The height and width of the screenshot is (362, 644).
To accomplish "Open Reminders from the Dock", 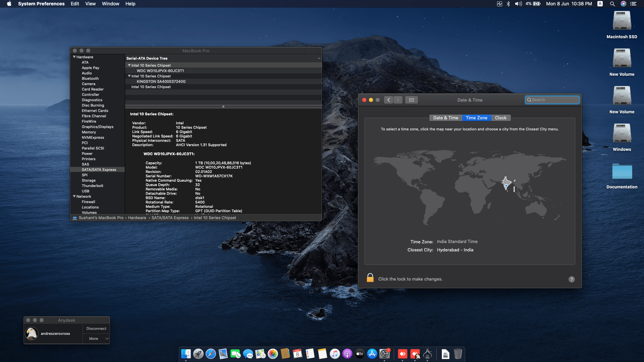I will pos(310,354).
